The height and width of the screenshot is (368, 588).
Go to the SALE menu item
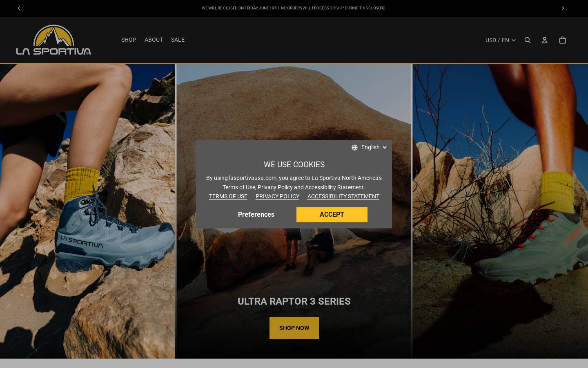178,40
